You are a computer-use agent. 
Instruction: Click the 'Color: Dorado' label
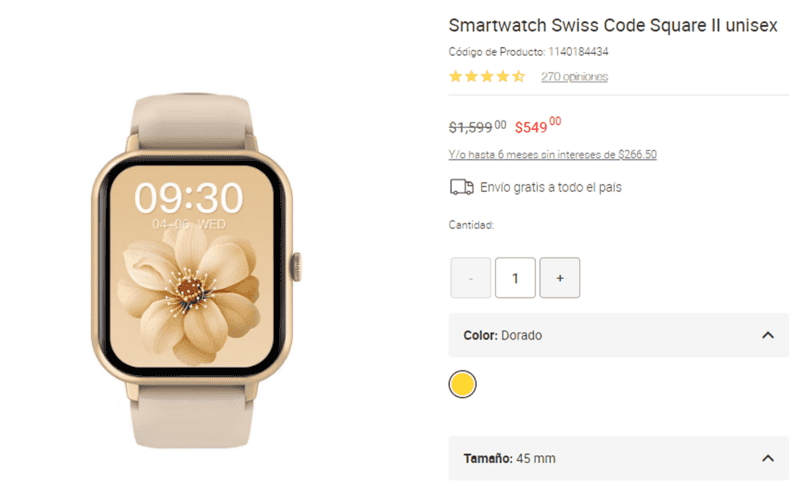[503, 336]
